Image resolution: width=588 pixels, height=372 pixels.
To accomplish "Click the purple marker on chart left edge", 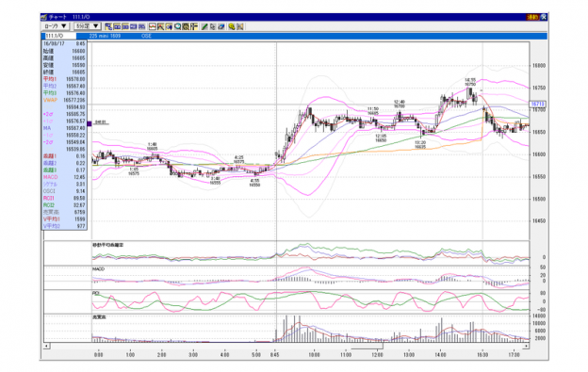I will (90, 123).
